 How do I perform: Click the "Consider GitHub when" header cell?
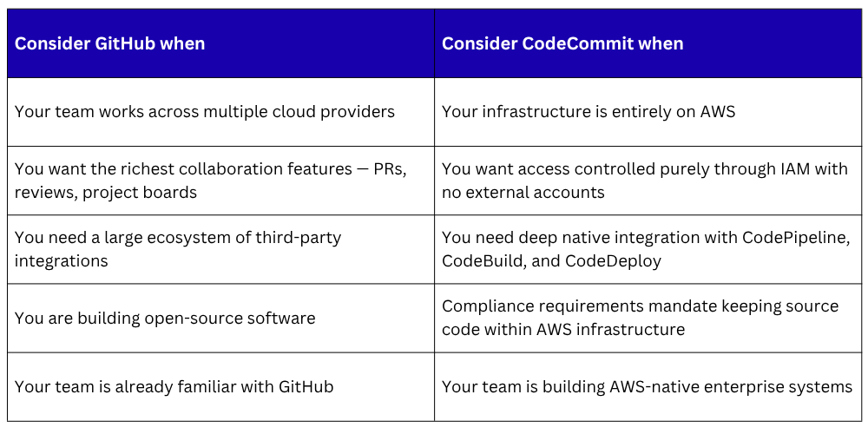(220, 43)
